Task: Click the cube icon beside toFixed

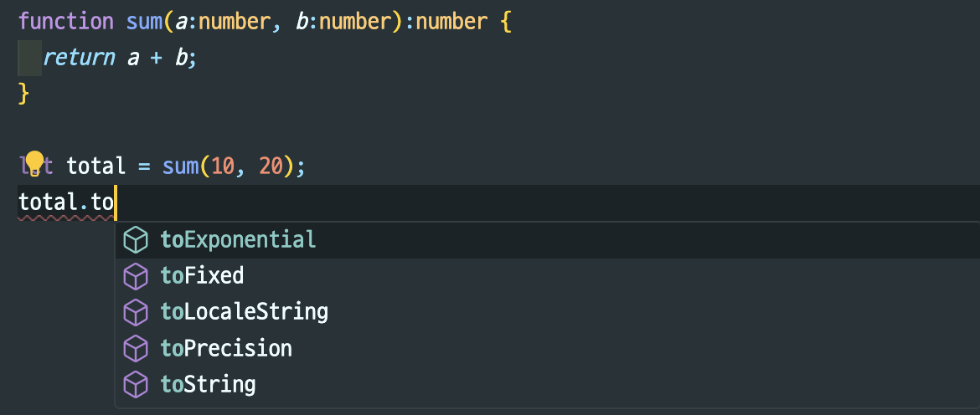Action: 136,276
